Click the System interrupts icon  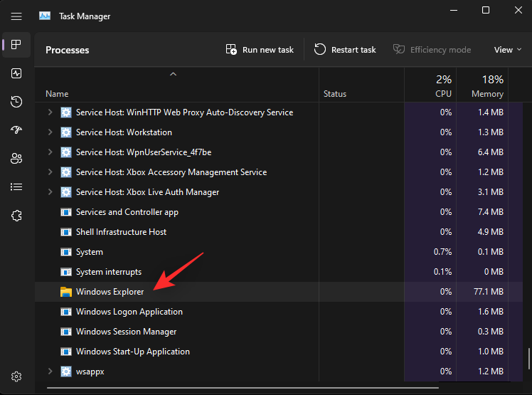click(66, 272)
